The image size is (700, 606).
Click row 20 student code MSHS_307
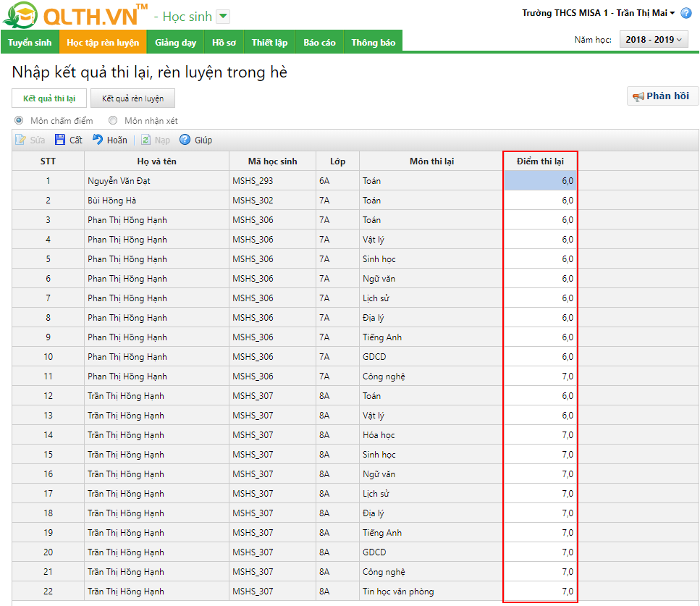tap(253, 552)
